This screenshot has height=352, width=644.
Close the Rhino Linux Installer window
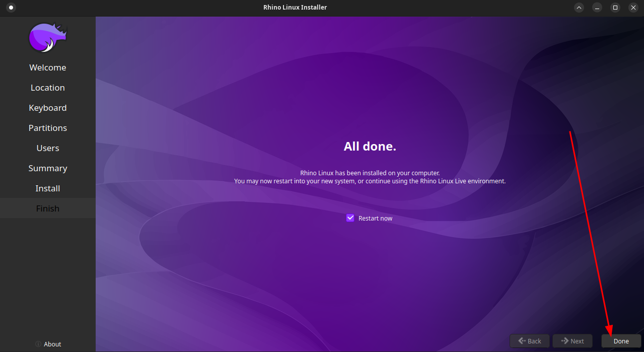click(633, 8)
